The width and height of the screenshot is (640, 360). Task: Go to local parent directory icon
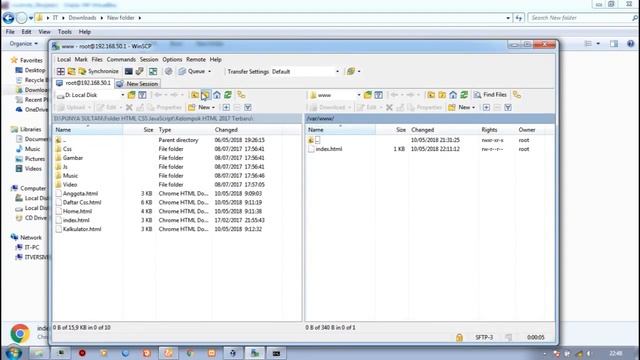click(x=195, y=95)
